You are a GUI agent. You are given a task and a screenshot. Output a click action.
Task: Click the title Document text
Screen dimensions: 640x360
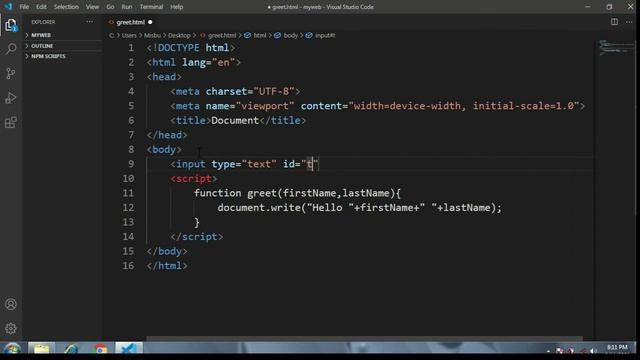click(x=235, y=121)
